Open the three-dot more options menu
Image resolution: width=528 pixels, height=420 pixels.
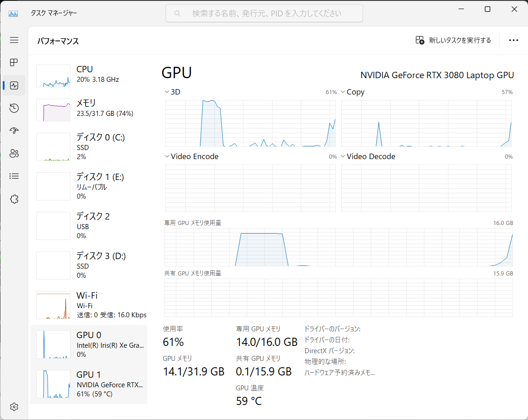pos(513,40)
